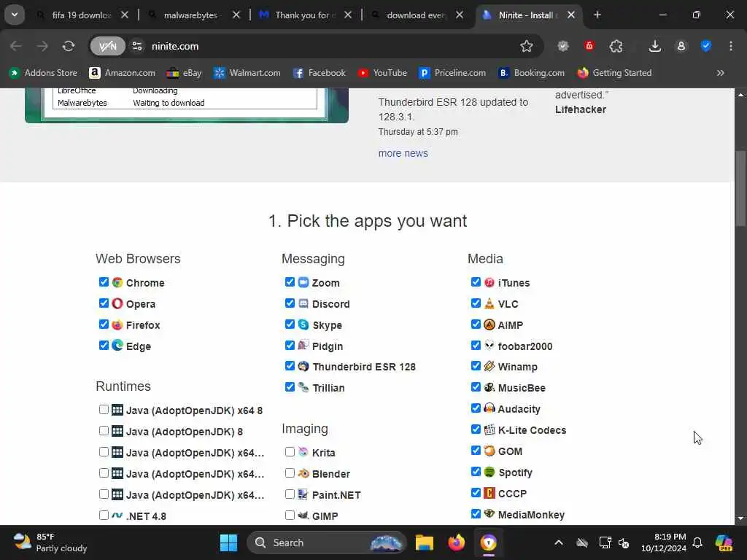This screenshot has height=560, width=747.
Task: Open the site information icon in address bar
Action: [137, 46]
